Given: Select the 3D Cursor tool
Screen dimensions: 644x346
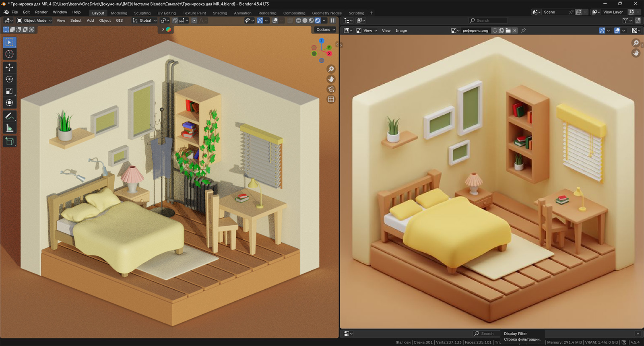Looking at the screenshot, I should tap(9, 54).
